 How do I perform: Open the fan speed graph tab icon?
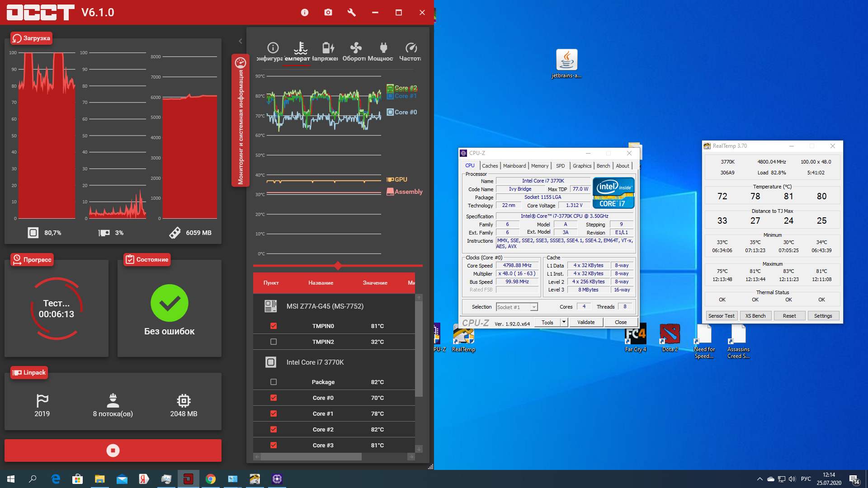coord(356,48)
